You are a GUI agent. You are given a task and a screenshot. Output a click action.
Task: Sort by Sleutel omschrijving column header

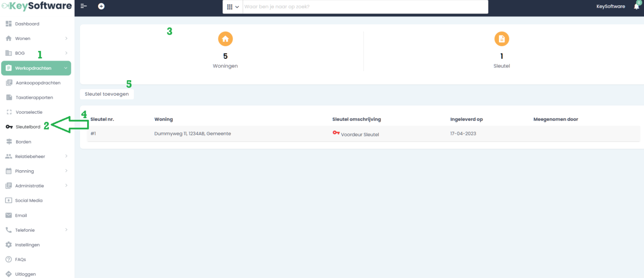357,119
